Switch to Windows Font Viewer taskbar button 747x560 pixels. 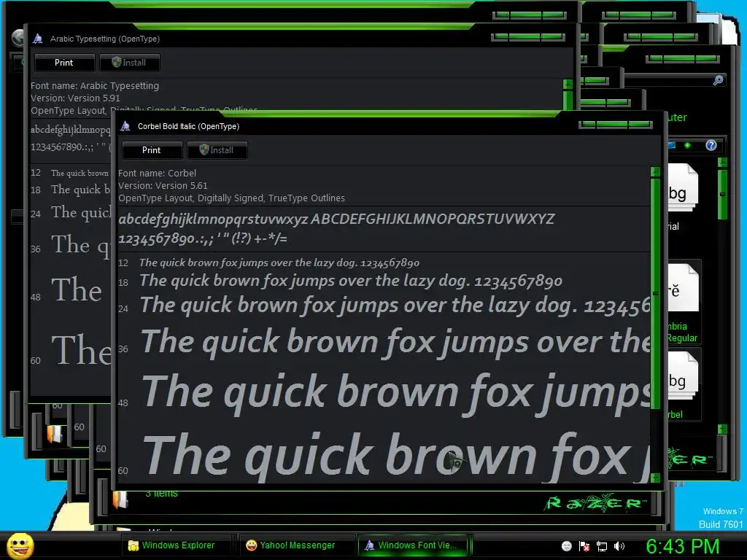click(413, 545)
